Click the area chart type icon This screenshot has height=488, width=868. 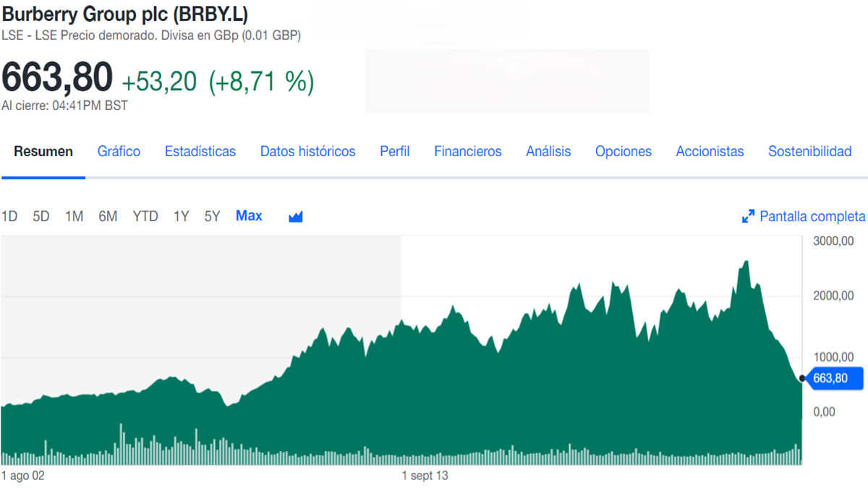[295, 217]
